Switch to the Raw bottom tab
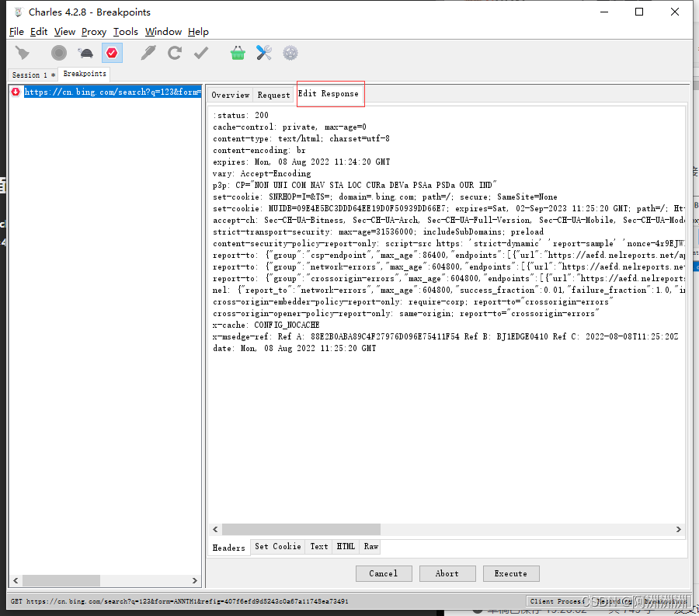 [x=371, y=546]
